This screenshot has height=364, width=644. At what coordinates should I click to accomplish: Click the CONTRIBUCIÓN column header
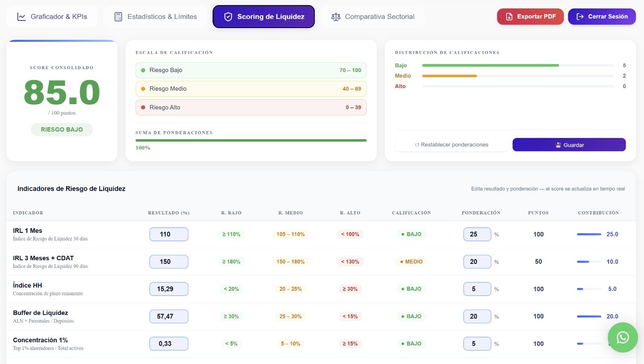click(x=599, y=213)
